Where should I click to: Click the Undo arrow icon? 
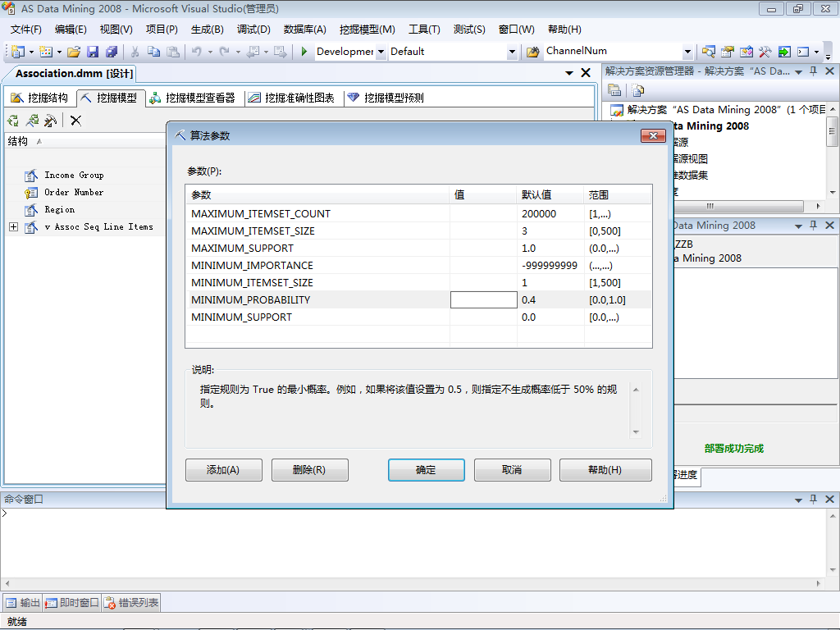[x=197, y=52]
